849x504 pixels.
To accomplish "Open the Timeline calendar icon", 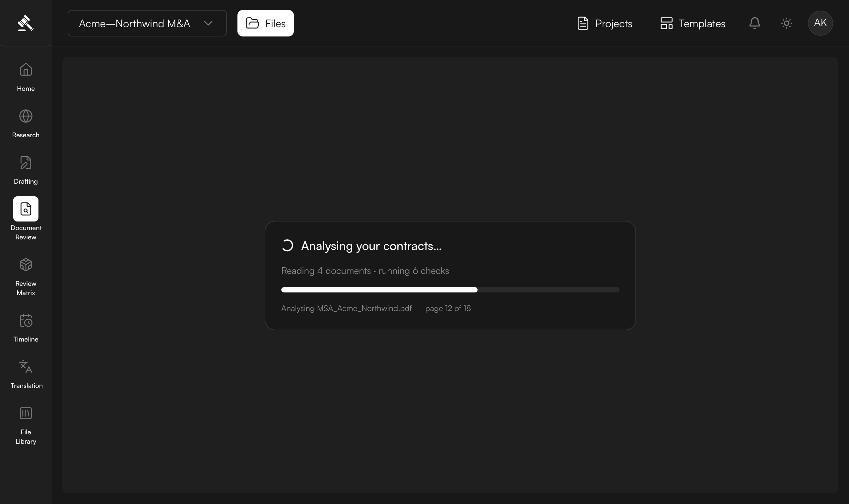I will pos(26,320).
